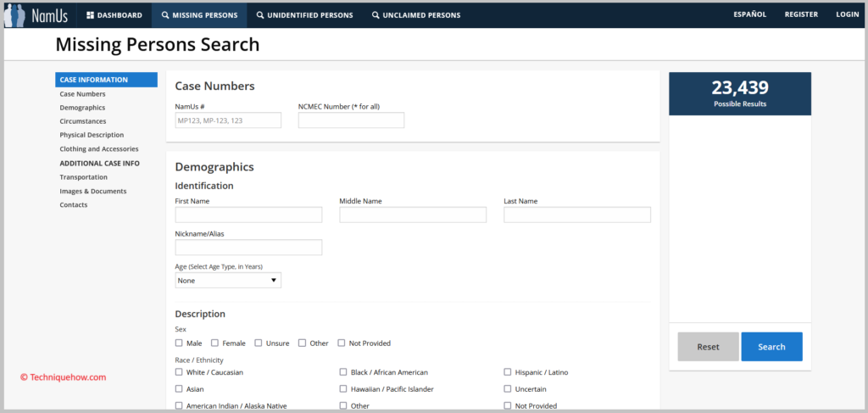The image size is (868, 413).
Task: Select Case Information sidebar header
Action: (x=106, y=80)
